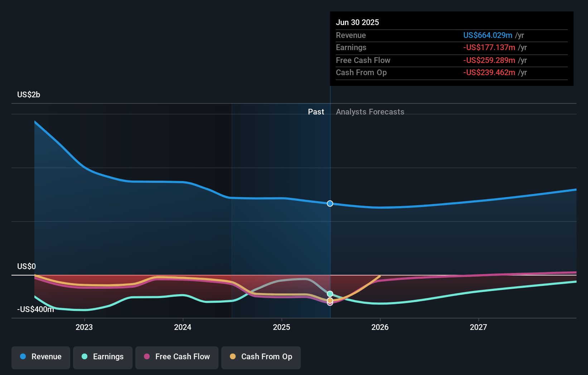Toggle the Revenue legend series
588x375 pixels.
(41, 357)
